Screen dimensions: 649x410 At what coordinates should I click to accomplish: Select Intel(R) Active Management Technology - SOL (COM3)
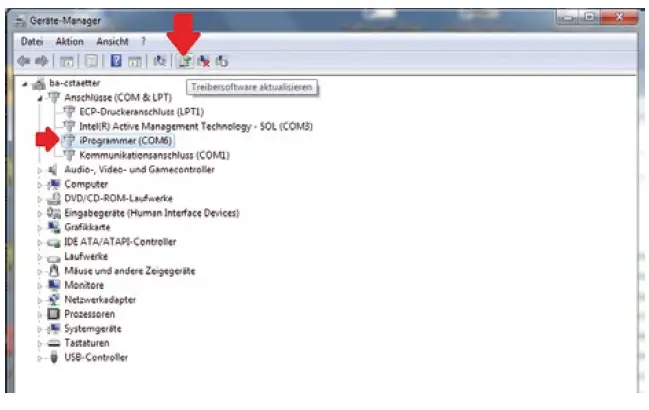(x=196, y=126)
